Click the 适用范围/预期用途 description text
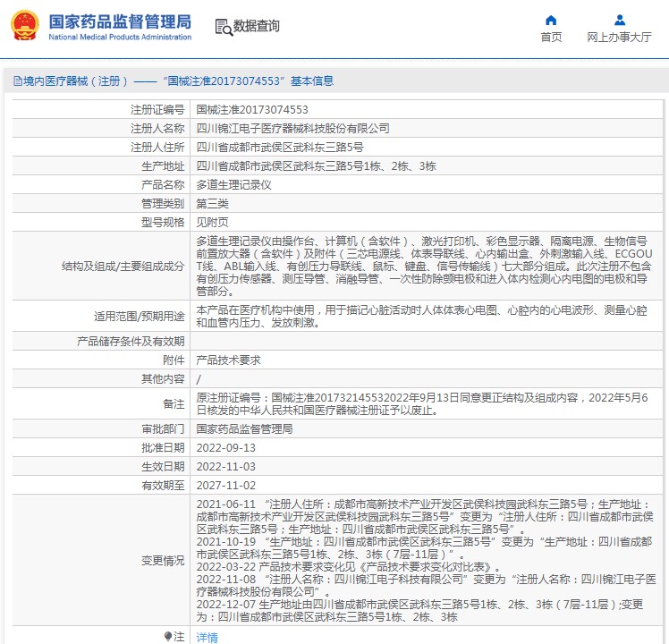The width and height of the screenshot is (669, 644). tap(421, 317)
